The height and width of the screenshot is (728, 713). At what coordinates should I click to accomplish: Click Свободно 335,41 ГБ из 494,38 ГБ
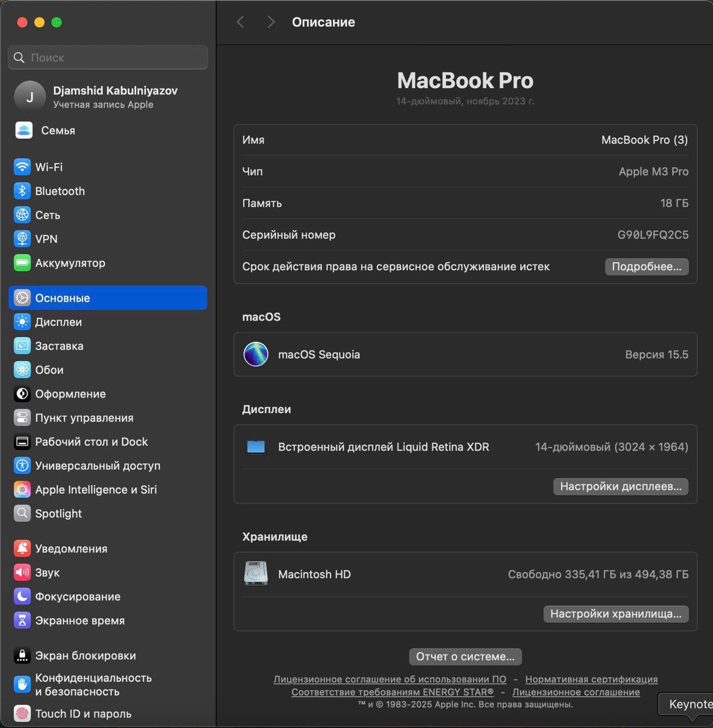tap(598, 574)
